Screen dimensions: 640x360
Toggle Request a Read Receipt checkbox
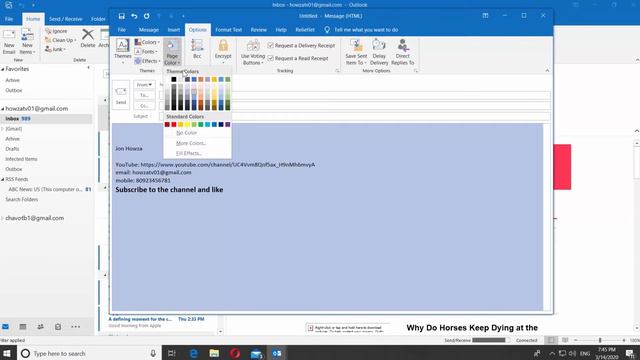point(270,58)
